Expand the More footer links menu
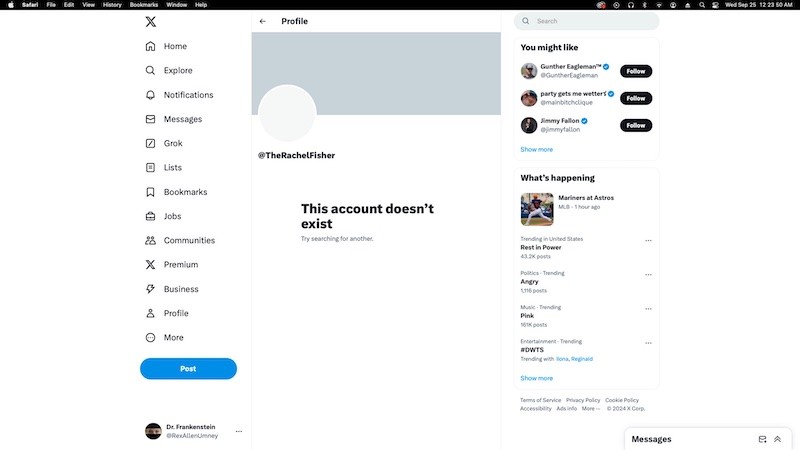The width and height of the screenshot is (800, 450). (590, 408)
